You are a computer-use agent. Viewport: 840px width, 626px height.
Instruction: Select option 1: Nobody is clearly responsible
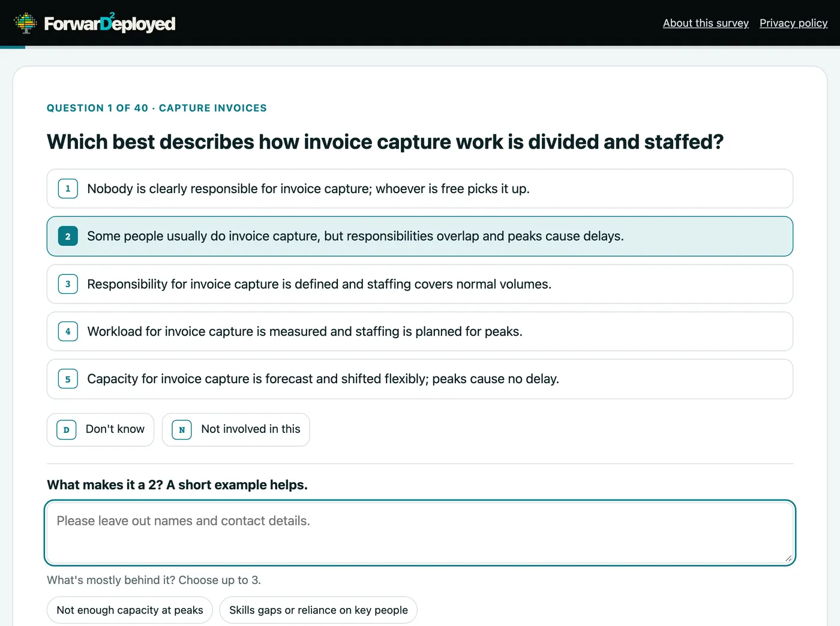click(x=420, y=189)
